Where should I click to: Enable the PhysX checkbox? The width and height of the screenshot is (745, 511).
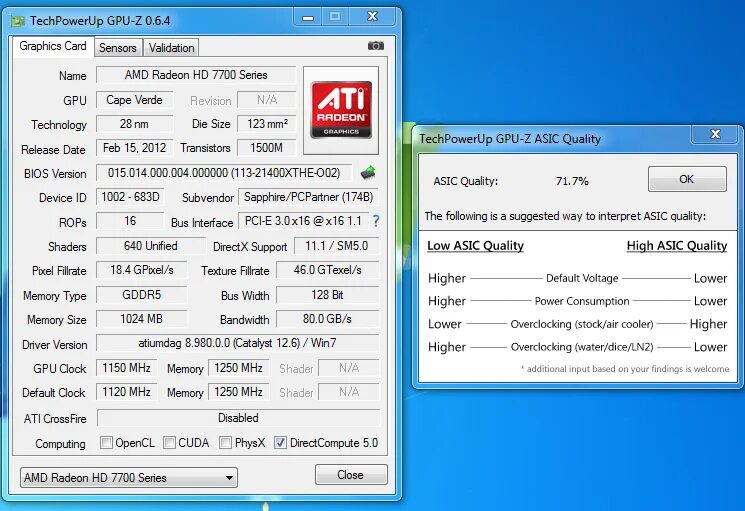click(x=225, y=443)
